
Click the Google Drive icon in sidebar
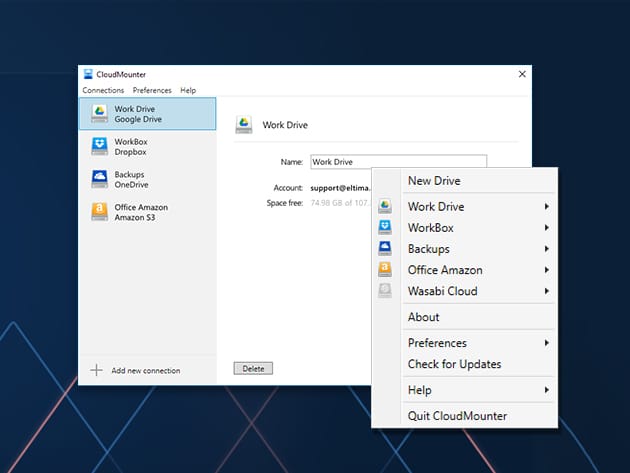click(x=99, y=114)
